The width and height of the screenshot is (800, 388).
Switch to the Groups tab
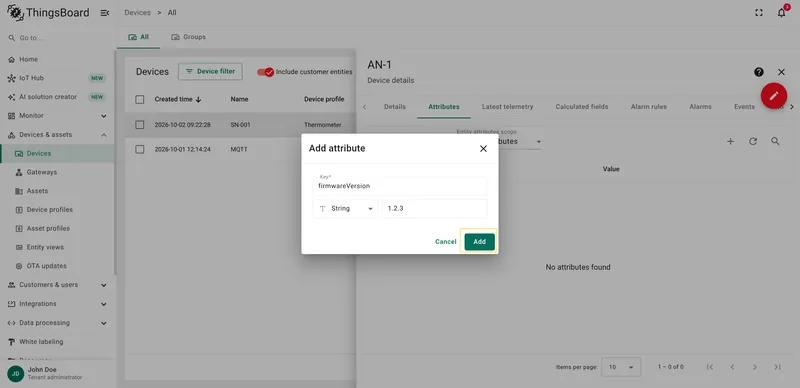pos(189,37)
